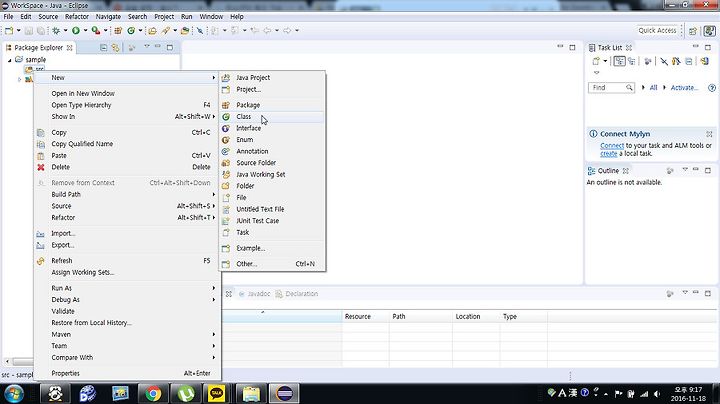Select Package from the New submenu
The width and height of the screenshot is (720, 404).
273,105
